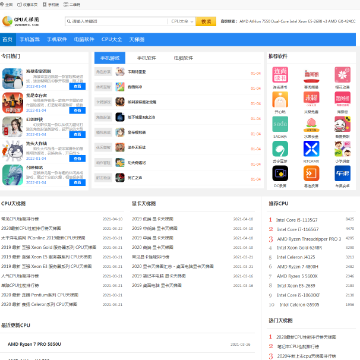Switch to the 电脑软件 tab in the middle panel
The width and height of the screenshot is (360, 360).
[183, 58]
